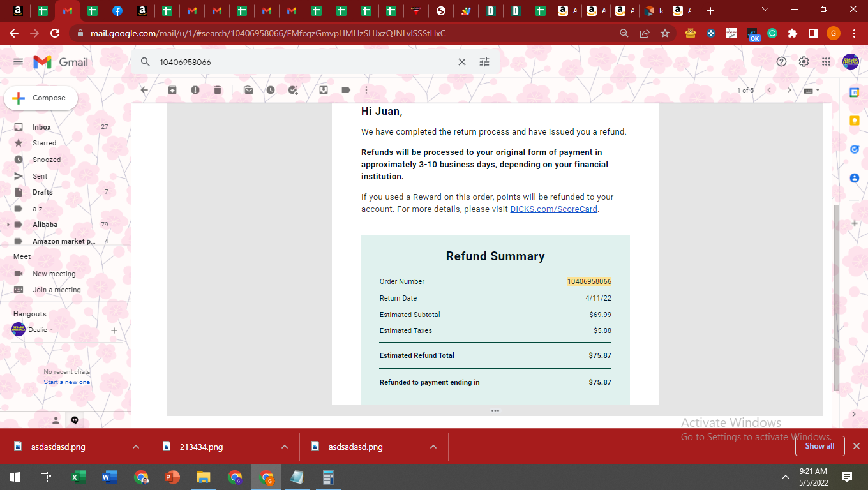Click the Chrome address bar URL
The image size is (868, 490).
[x=268, y=33]
